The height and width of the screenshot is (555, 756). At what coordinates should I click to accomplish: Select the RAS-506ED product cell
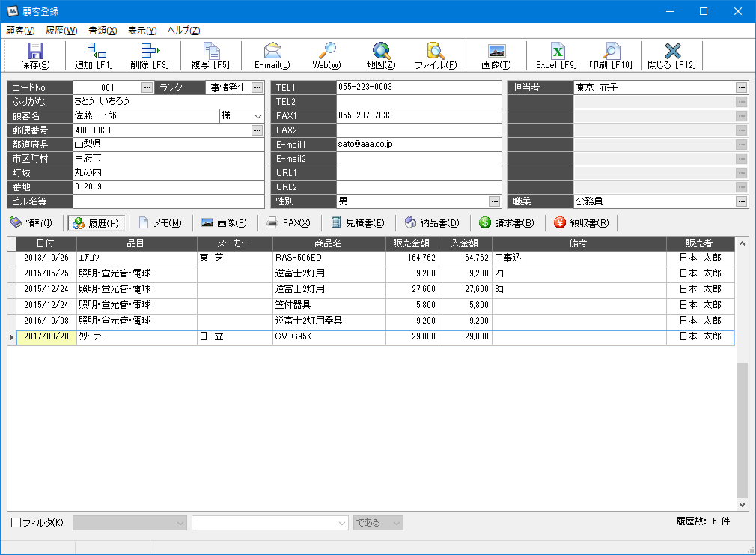coord(329,258)
